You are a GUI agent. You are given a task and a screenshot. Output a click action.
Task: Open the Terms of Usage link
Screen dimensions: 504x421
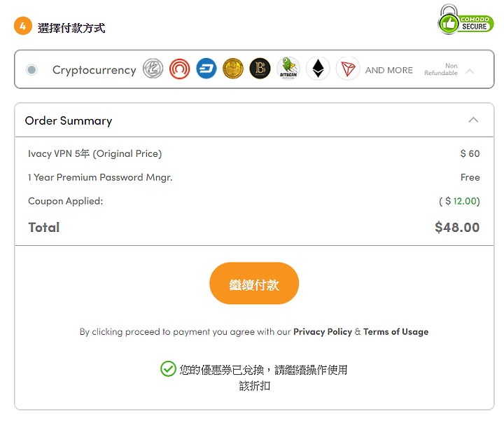pos(395,331)
